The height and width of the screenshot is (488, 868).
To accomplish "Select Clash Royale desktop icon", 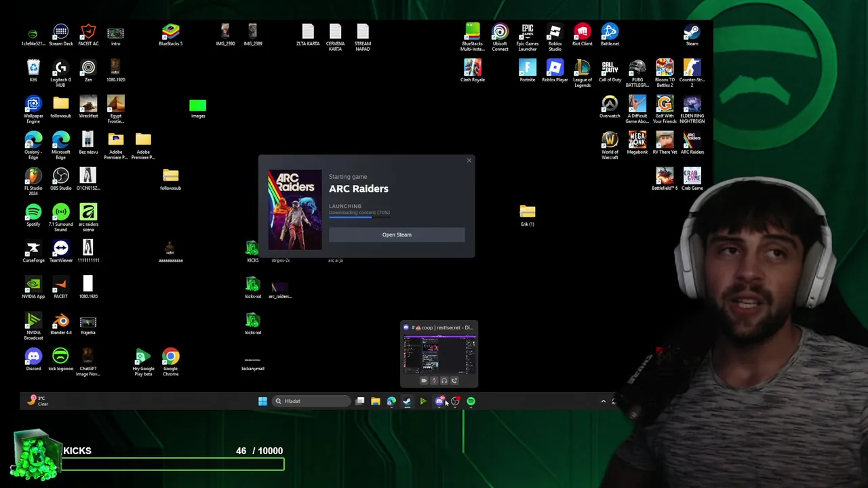I will click(473, 71).
